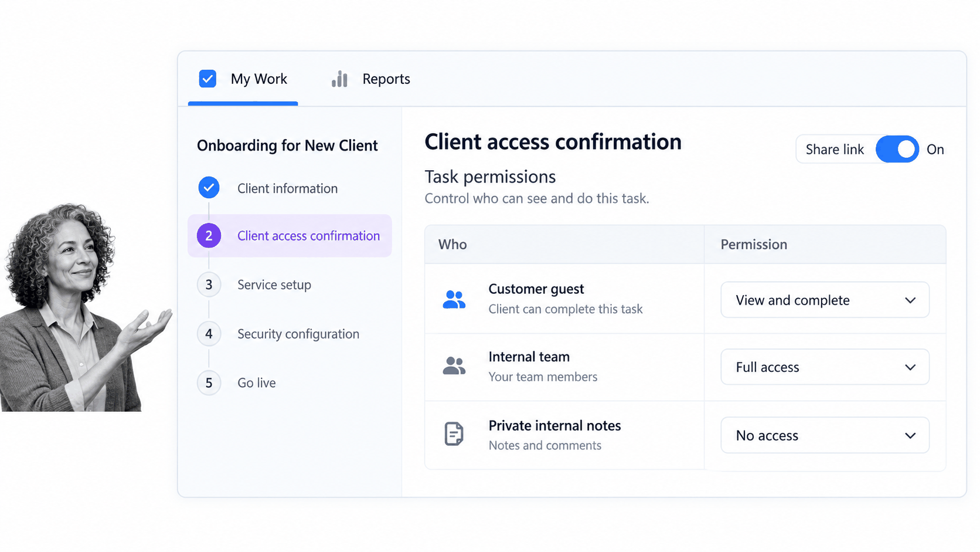This screenshot has width=980, height=552.
Task: Click the step 5 number circle
Action: point(209,383)
